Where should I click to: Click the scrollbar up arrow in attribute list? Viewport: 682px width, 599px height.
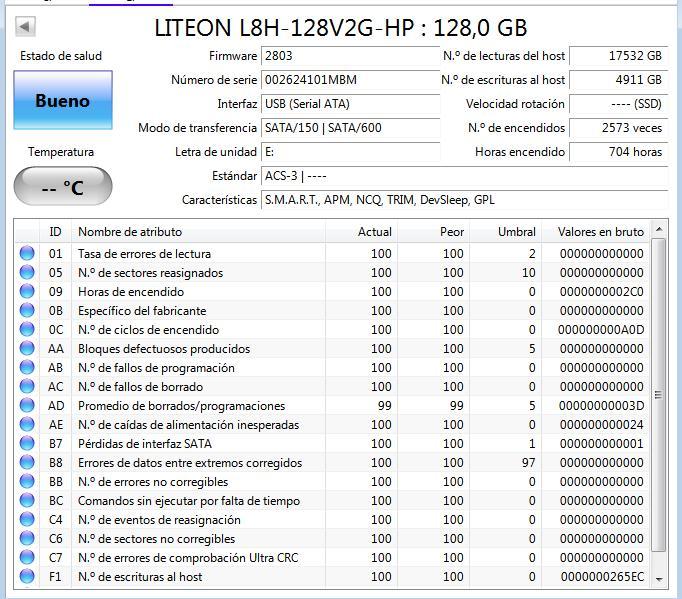point(659,229)
